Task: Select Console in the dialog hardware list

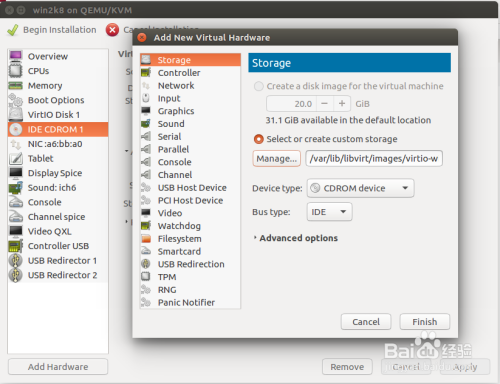Action: coord(190,162)
